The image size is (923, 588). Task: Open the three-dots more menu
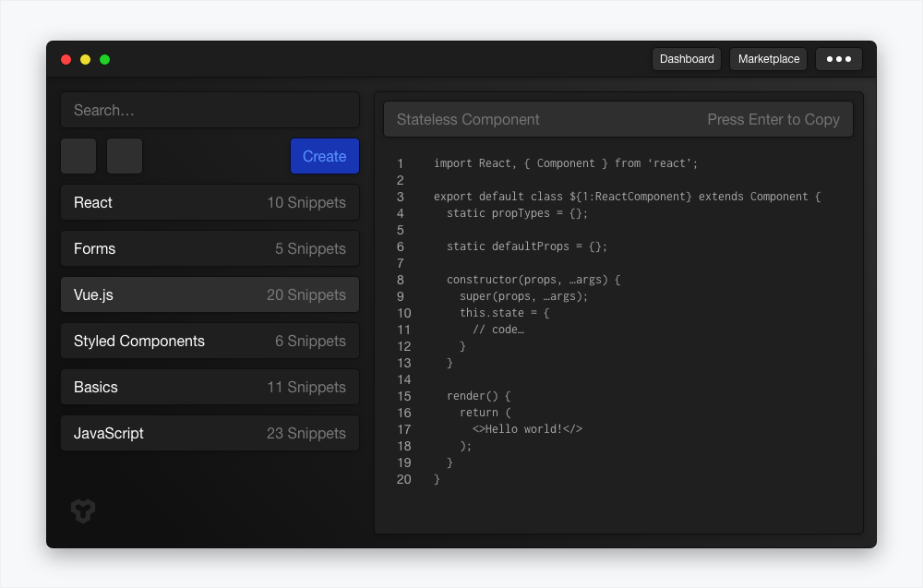click(x=838, y=59)
